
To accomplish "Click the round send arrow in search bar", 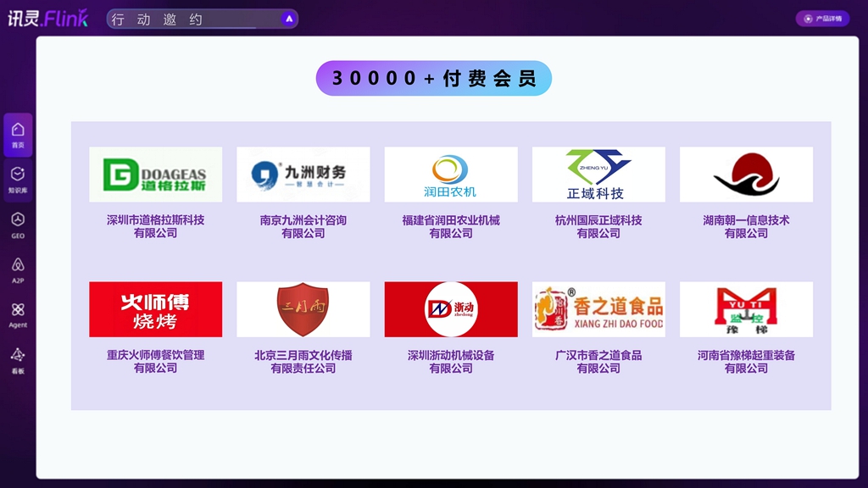I will coord(288,19).
